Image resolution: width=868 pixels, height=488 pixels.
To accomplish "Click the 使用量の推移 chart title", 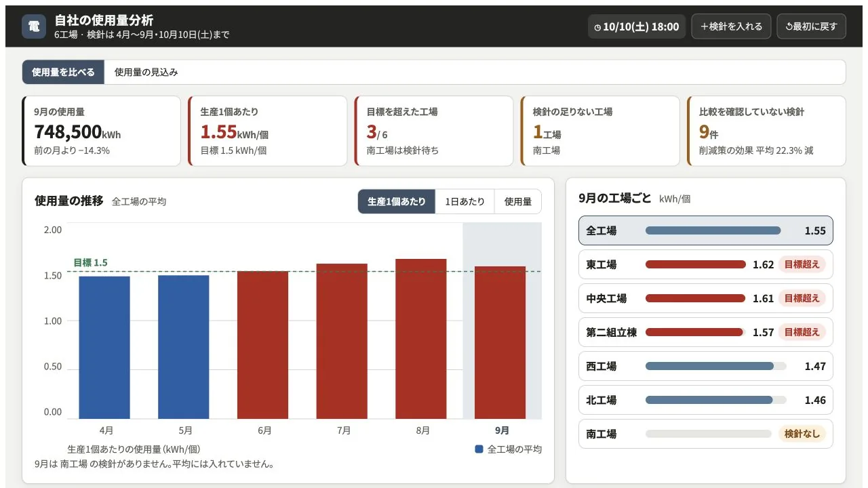I will point(69,201).
